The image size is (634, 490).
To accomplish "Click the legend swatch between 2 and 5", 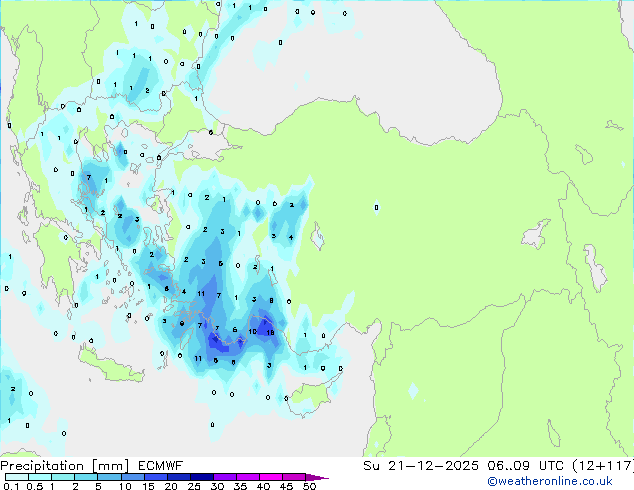I will (x=86, y=477).
